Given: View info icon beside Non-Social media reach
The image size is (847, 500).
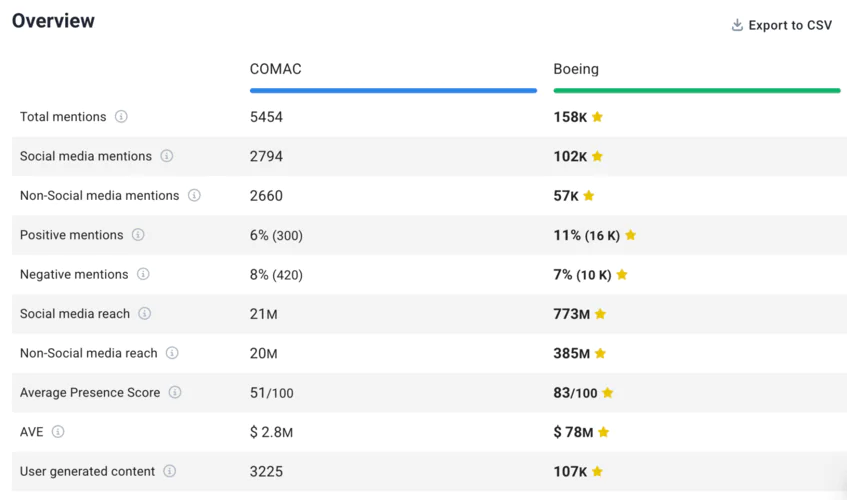Looking at the screenshot, I should [x=172, y=353].
